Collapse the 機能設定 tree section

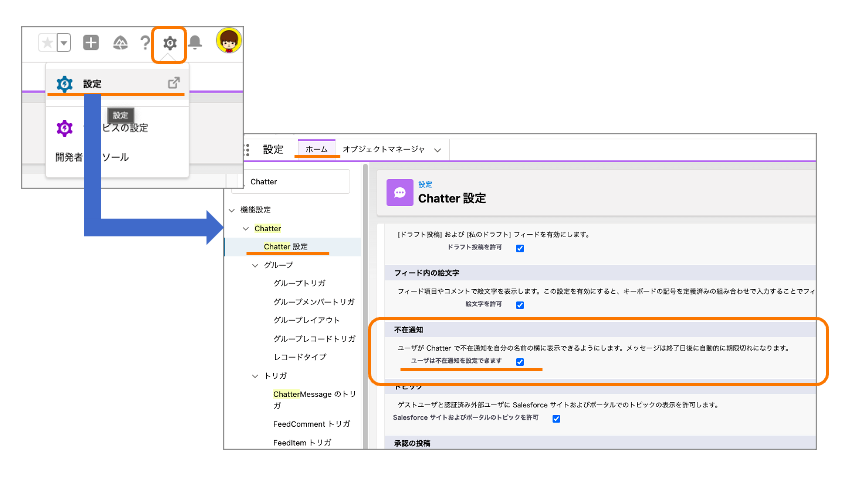[x=232, y=210]
